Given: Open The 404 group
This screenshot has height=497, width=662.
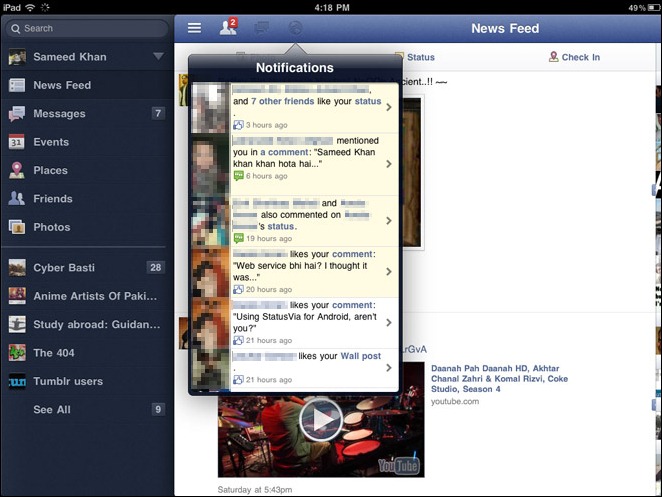Looking at the screenshot, I should click(x=87, y=353).
